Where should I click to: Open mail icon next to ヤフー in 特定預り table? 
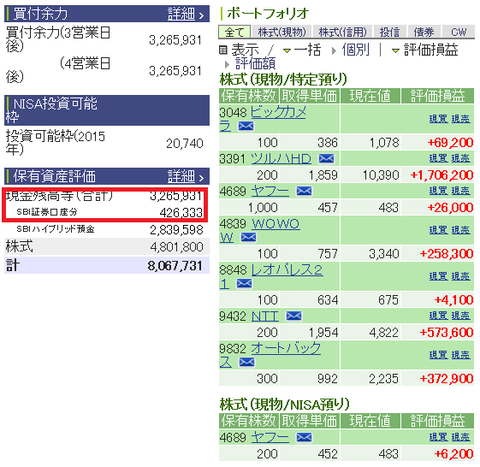click(304, 191)
